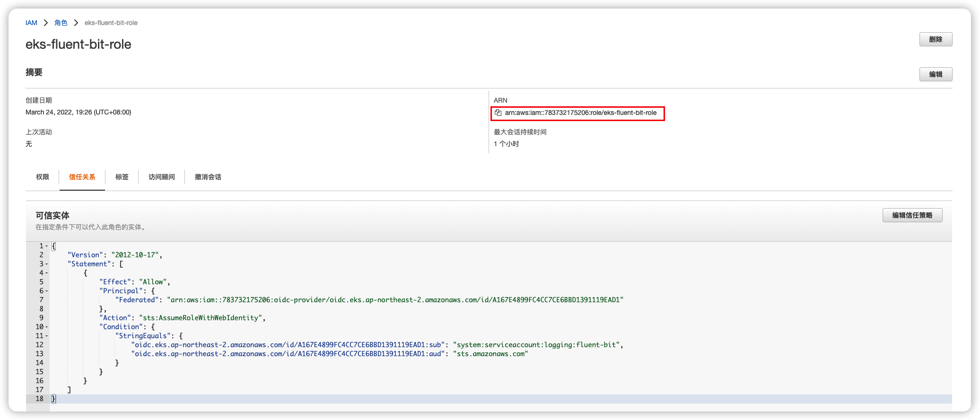Click the "Version": "2012-10-17" line
980x420 pixels.
114,255
